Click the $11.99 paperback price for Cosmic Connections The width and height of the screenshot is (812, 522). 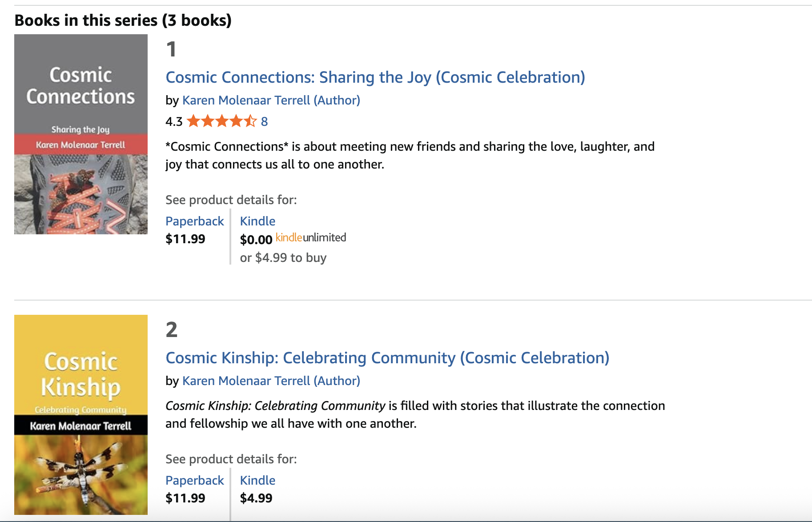click(x=185, y=239)
